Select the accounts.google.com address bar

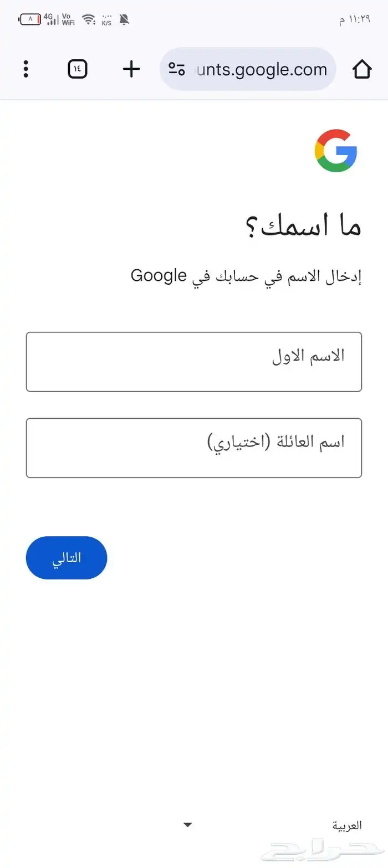pyautogui.click(x=261, y=69)
